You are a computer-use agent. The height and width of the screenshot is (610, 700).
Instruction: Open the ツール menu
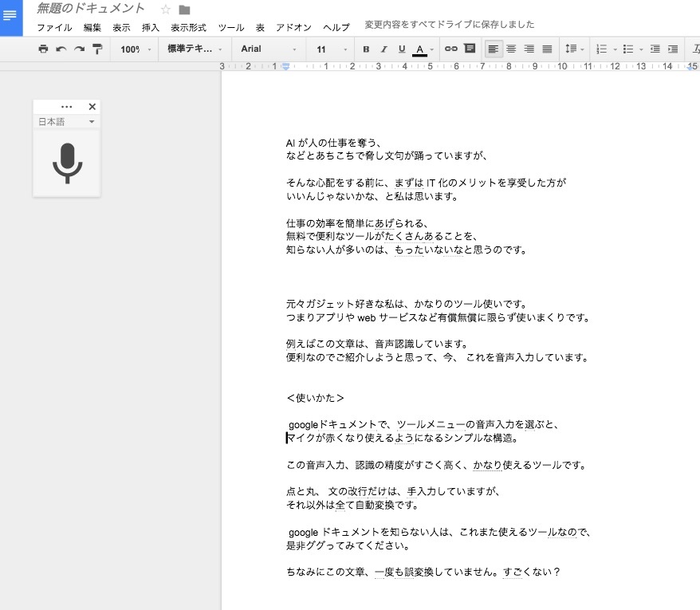click(x=230, y=28)
